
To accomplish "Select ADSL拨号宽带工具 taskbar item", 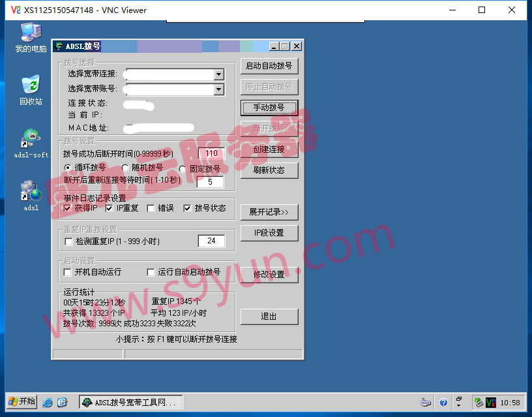I will [130, 403].
